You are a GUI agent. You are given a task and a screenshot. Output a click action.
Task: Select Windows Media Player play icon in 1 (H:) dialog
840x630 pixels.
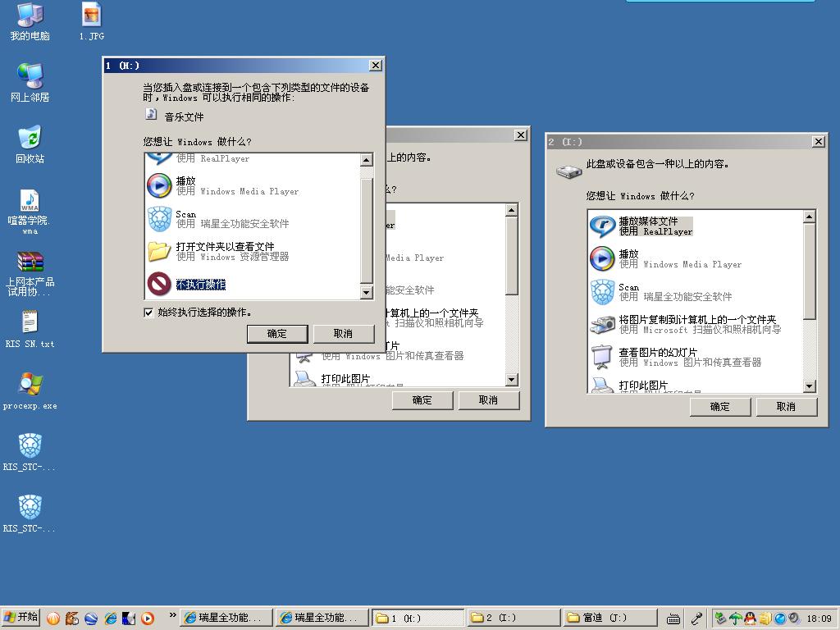pyautogui.click(x=159, y=186)
